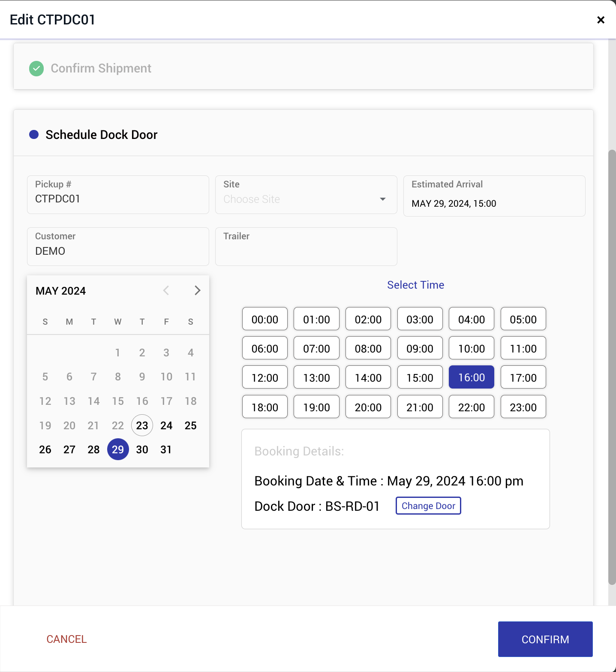Pick May 23 in the calendar
The width and height of the screenshot is (616, 672).
(x=142, y=425)
